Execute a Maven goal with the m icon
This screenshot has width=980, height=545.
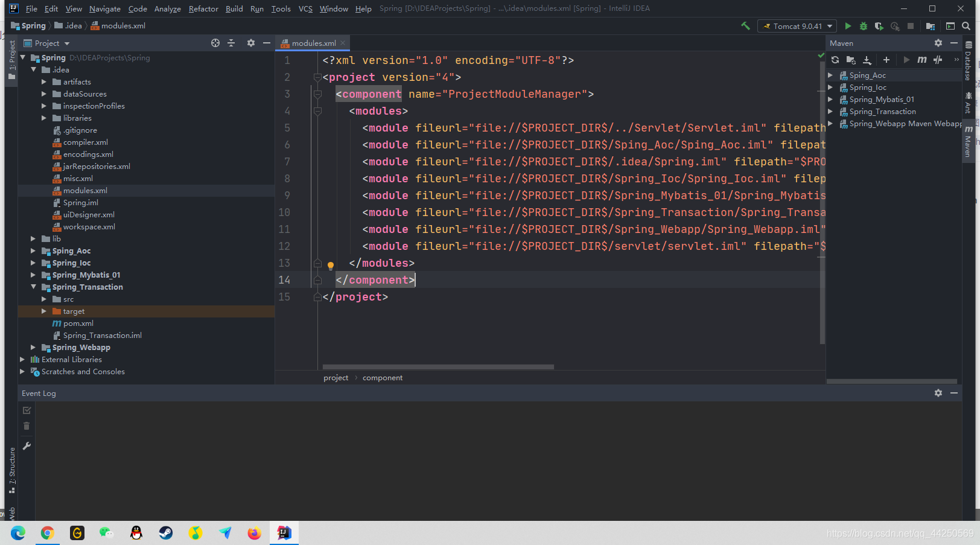[x=922, y=60]
